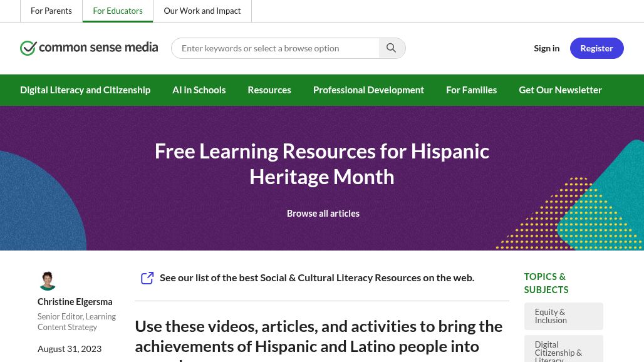Open the For Families menu
Image resolution: width=644 pixels, height=362 pixels.
pos(471,90)
